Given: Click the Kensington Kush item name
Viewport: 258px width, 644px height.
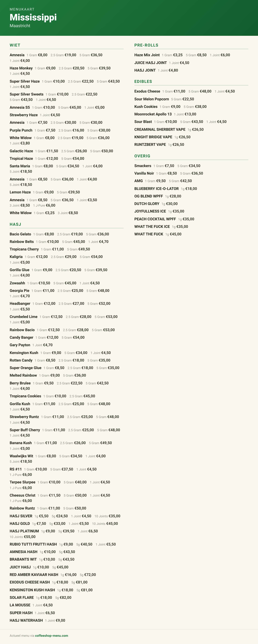Looking at the screenshot, I should [x=24, y=353].
